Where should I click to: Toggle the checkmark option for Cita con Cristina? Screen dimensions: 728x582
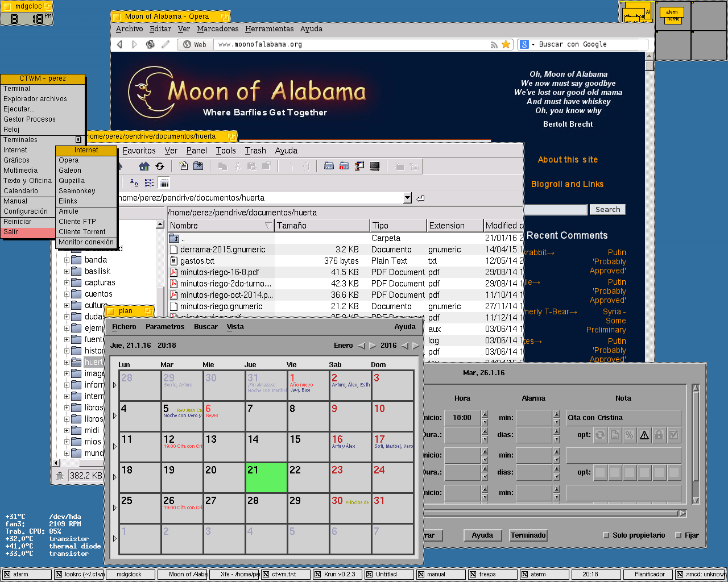[x=674, y=435]
